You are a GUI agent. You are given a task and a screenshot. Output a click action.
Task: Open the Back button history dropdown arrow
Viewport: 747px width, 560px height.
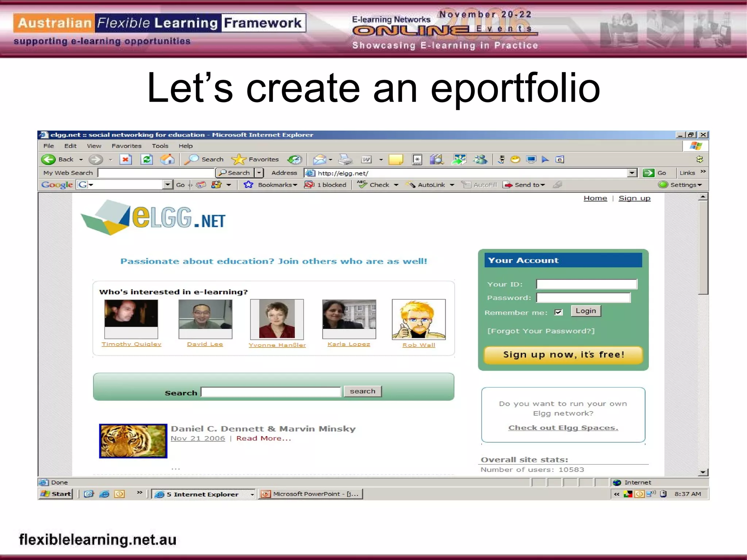[81, 160]
